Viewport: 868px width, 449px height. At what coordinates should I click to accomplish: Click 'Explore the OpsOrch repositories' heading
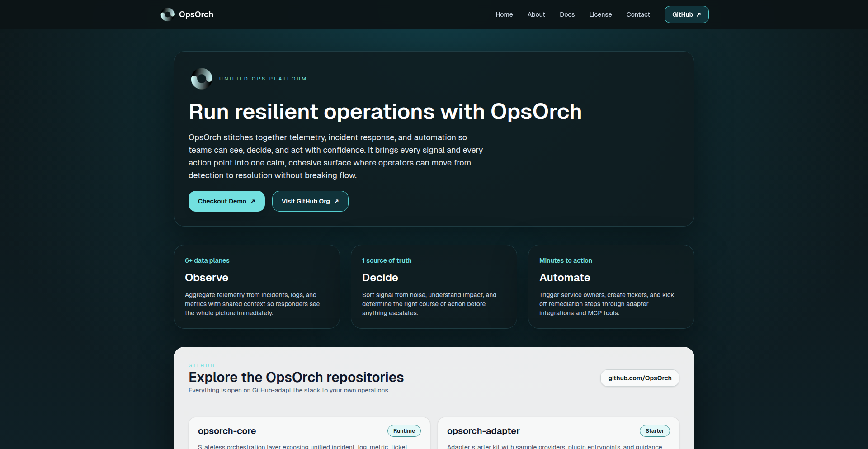click(296, 377)
